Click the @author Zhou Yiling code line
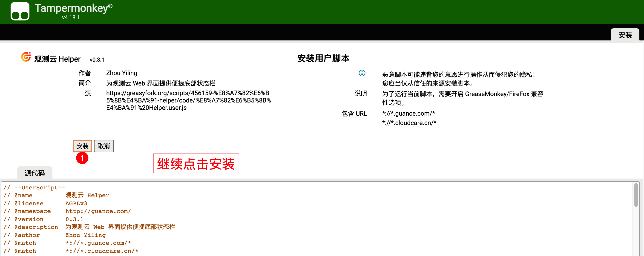 pos(55,235)
